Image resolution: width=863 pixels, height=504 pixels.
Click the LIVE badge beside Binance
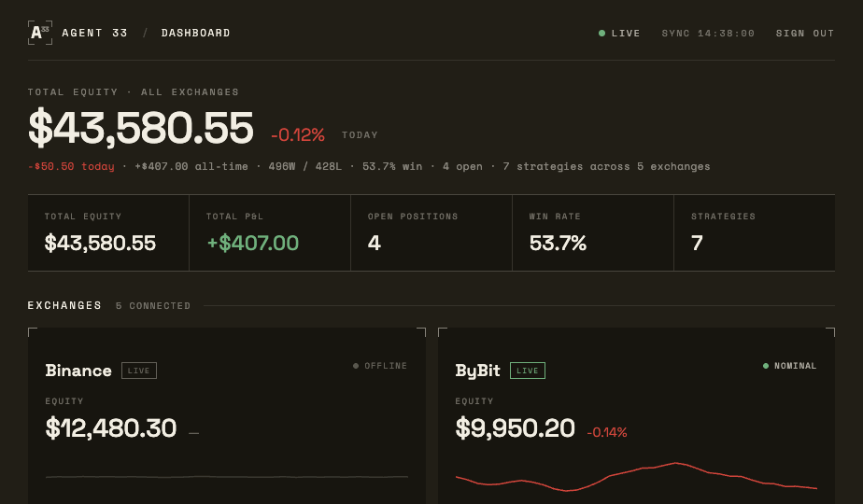tap(138, 371)
